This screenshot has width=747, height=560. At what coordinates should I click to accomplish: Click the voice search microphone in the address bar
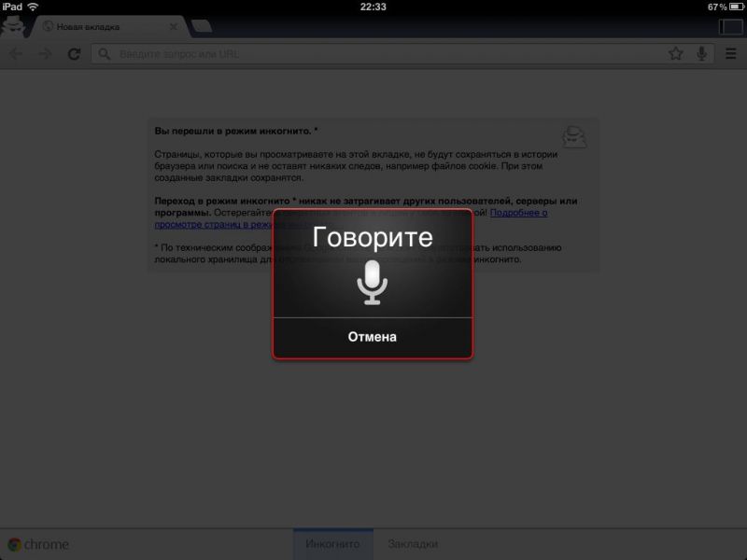coord(701,54)
